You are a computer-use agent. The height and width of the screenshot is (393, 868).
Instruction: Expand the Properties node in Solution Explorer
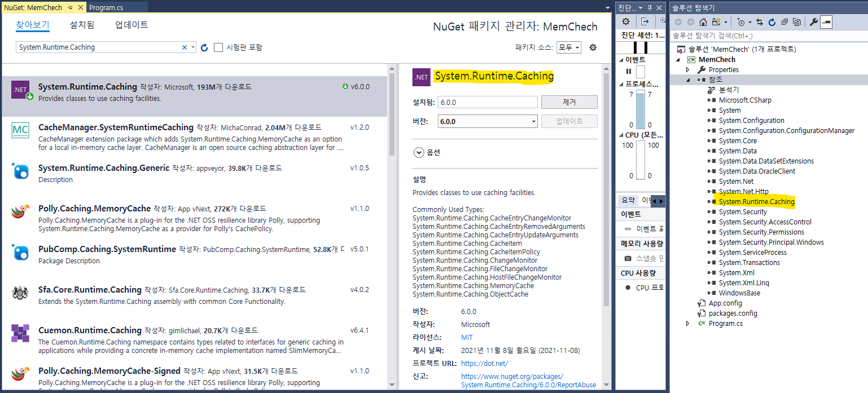click(x=688, y=69)
